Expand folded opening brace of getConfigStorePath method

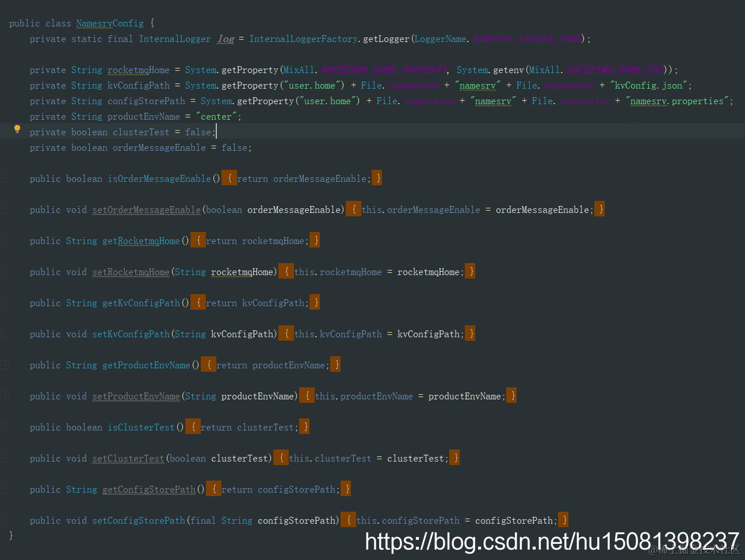[x=214, y=489]
